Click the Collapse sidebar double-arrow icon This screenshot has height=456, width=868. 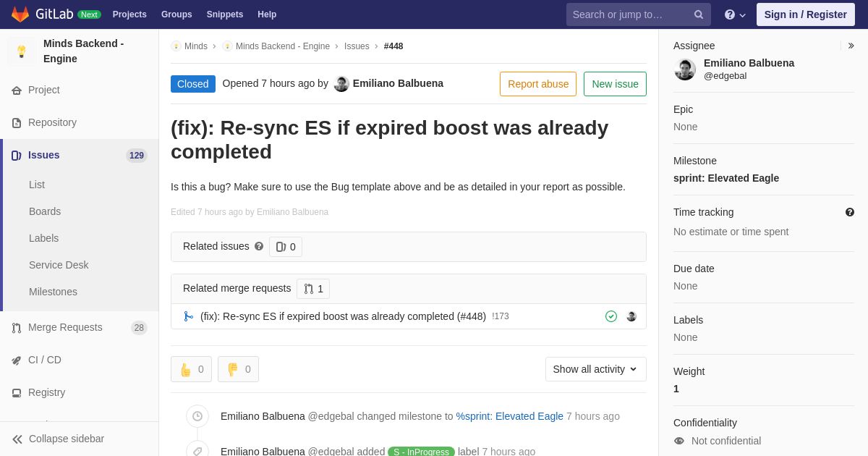coord(17,439)
